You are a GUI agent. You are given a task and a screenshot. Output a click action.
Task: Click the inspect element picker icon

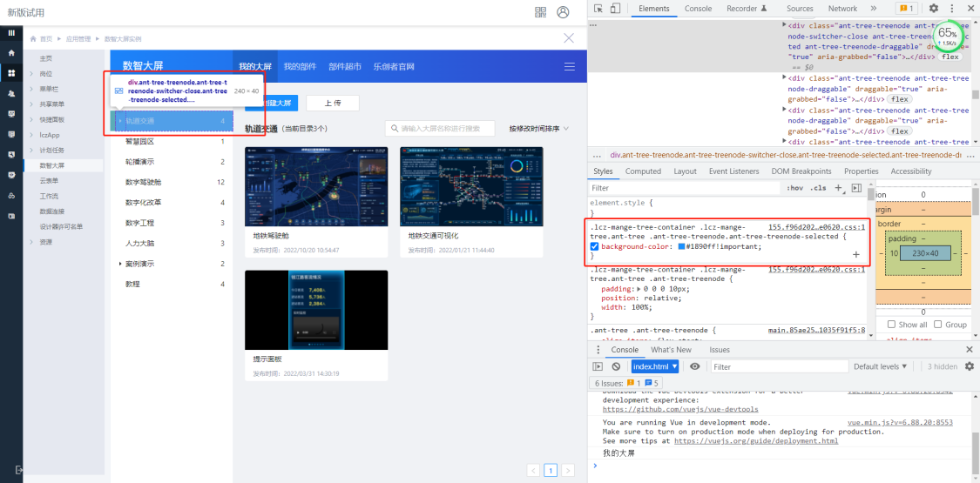coord(598,9)
